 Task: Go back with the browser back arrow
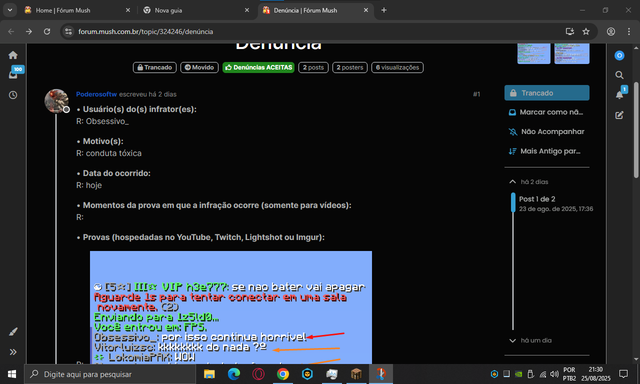11,31
